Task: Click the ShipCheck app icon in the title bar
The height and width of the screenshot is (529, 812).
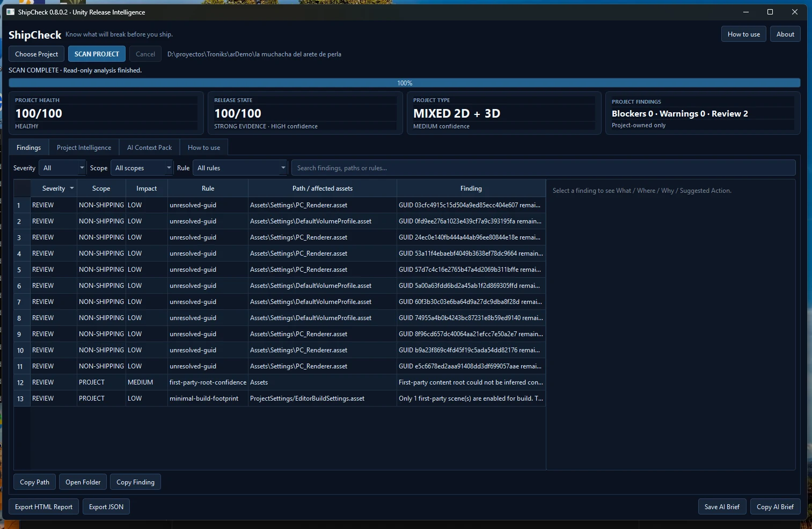Action: [10, 12]
